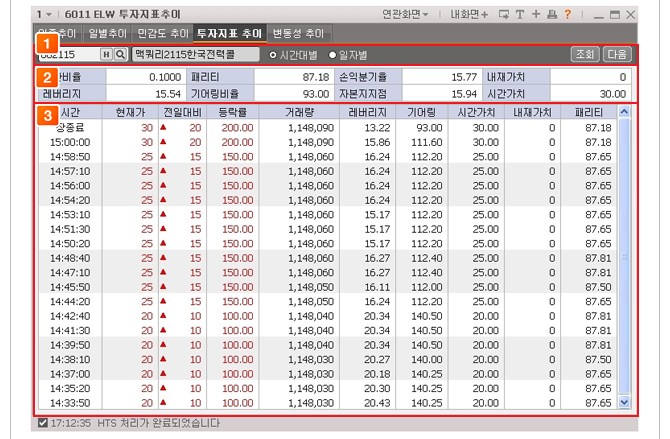This screenshot has width=670, height=439.
Task: Click the 14:58:50 time cell
Action: pyautogui.click(x=70, y=157)
